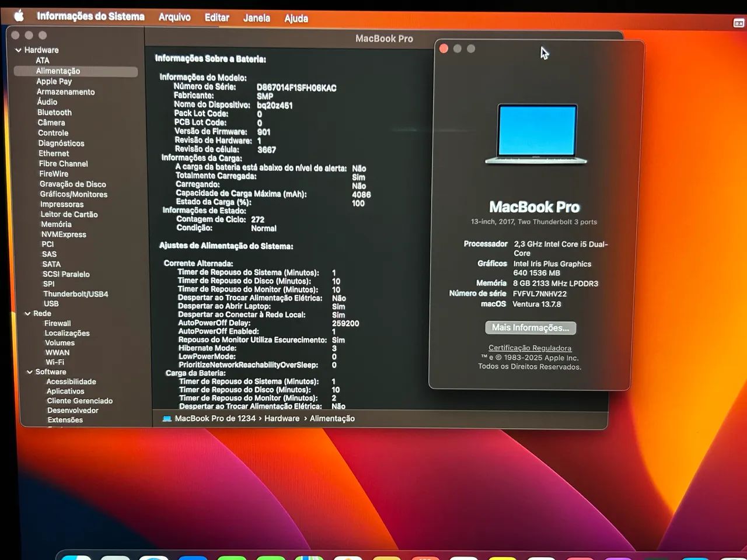Click the MacBook Pro laptop image
747x560 pixels.
click(x=536, y=135)
